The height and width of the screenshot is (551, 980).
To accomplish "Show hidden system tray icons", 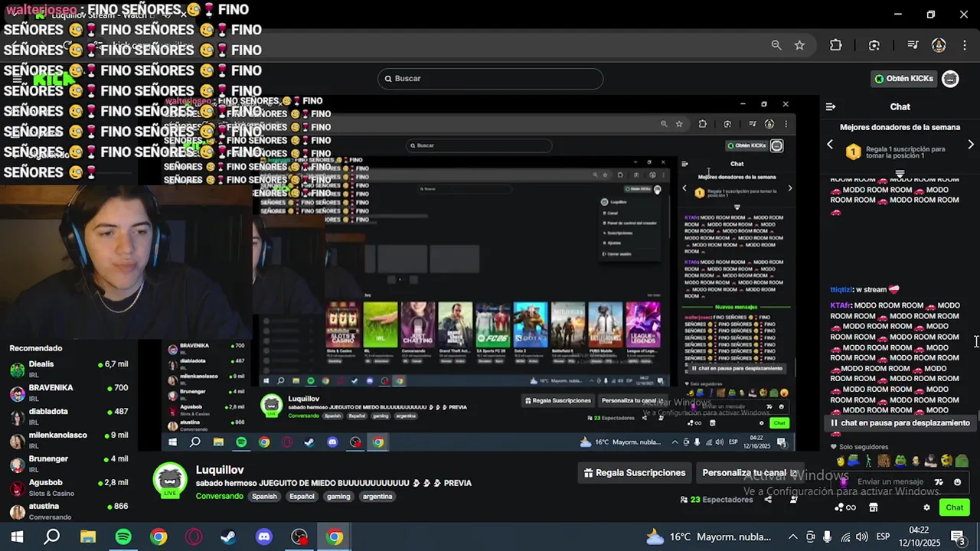I will pyautogui.click(x=793, y=537).
